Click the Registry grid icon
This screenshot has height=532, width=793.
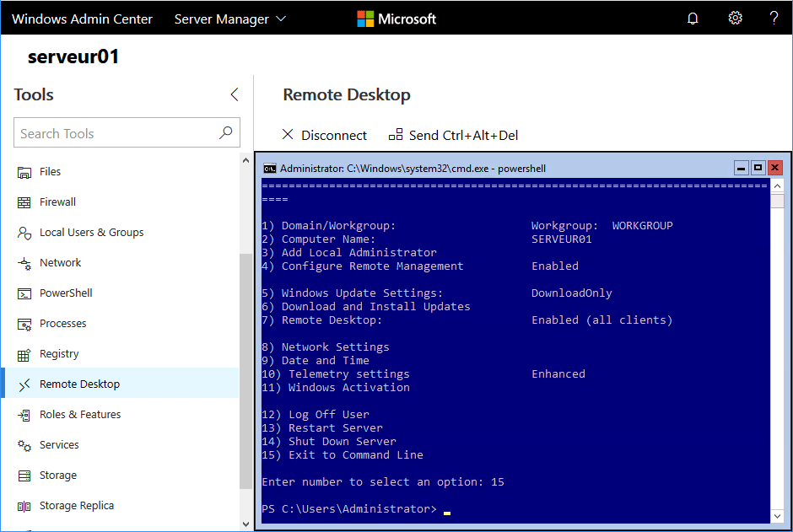point(24,355)
